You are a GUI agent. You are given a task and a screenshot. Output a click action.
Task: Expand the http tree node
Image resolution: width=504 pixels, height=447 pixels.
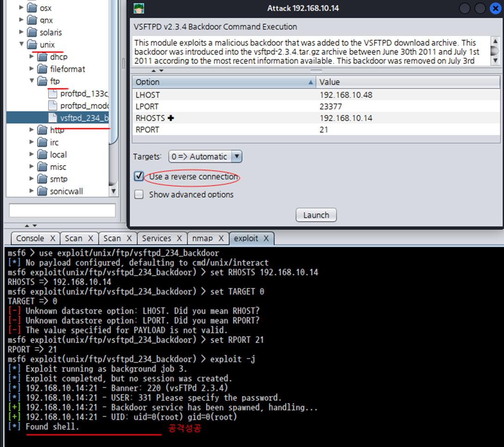(x=31, y=129)
